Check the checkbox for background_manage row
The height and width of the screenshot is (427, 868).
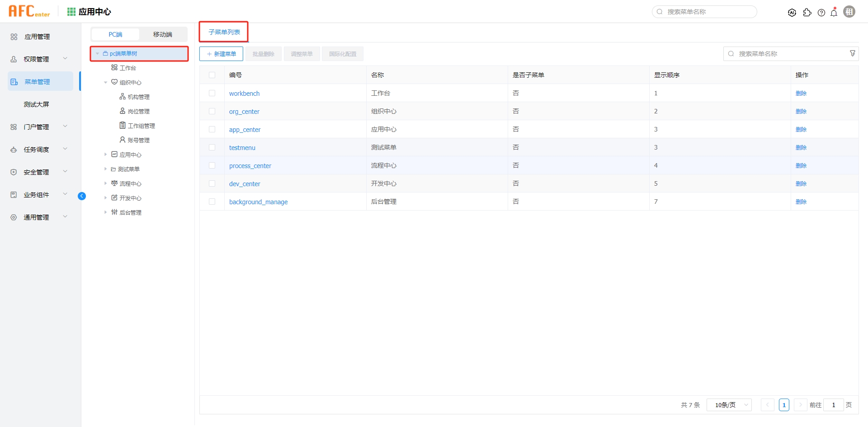(212, 202)
